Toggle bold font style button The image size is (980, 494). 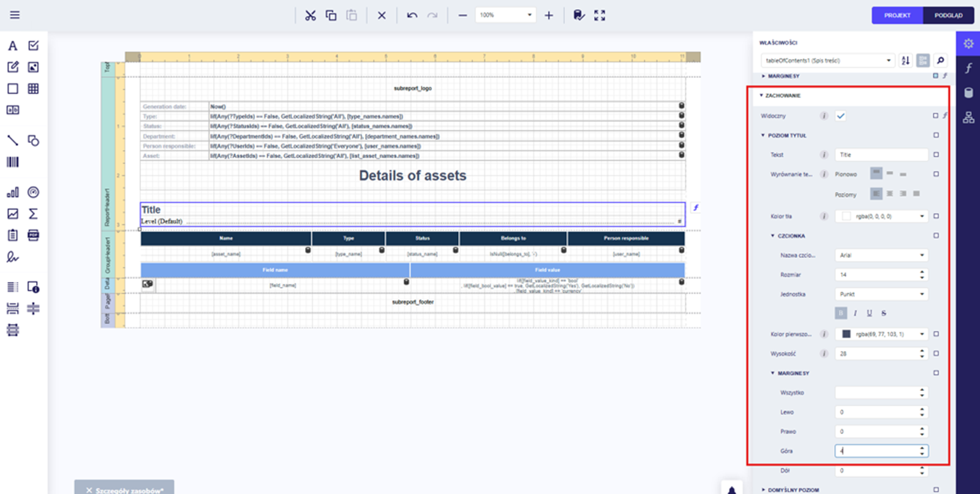pos(841,313)
